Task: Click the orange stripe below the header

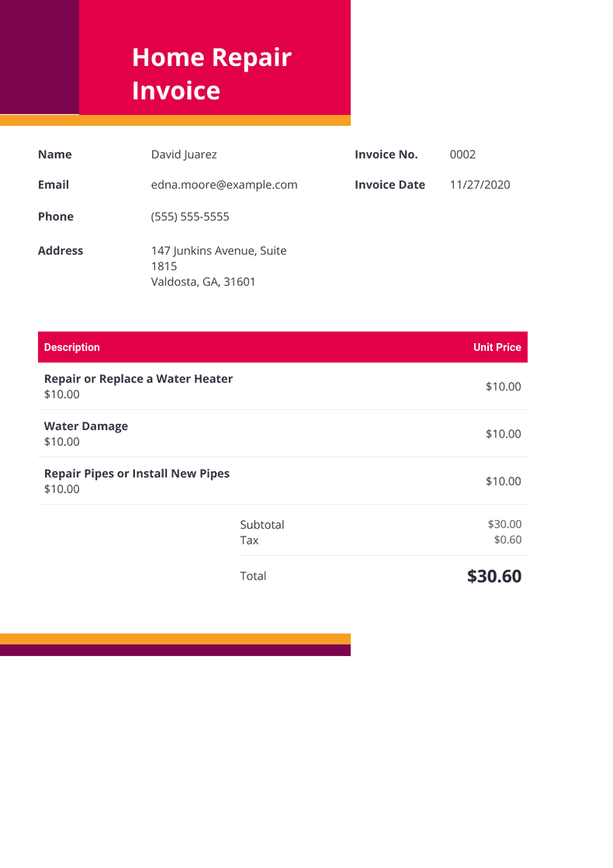Action: (x=175, y=120)
